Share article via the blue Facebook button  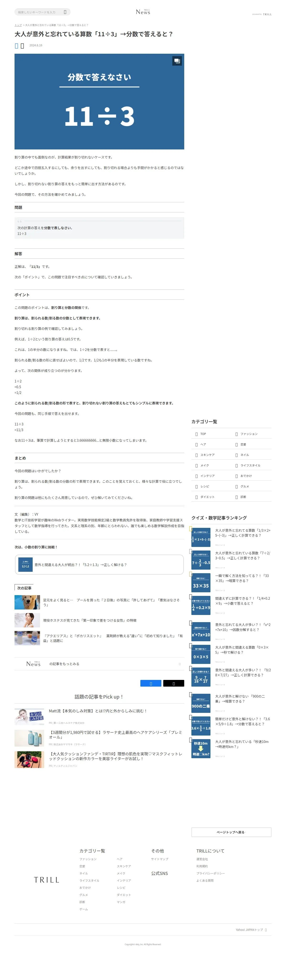point(151,684)
